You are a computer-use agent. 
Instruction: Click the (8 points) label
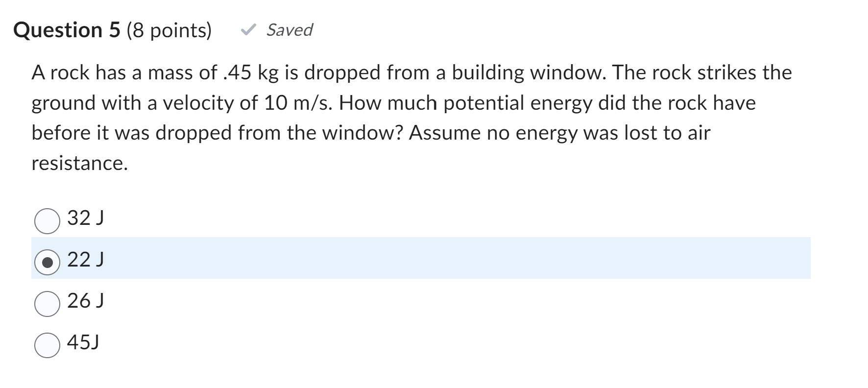click(169, 30)
